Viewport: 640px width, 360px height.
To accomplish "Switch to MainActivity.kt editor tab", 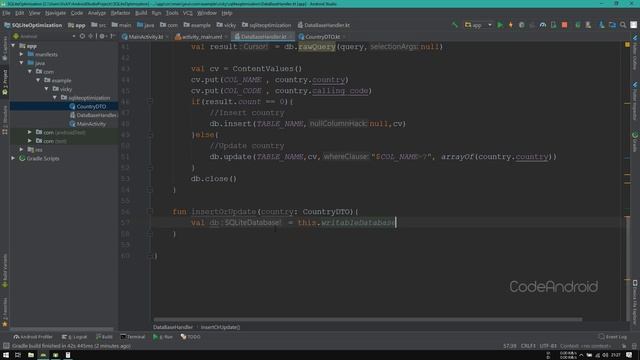I will tap(145, 37).
